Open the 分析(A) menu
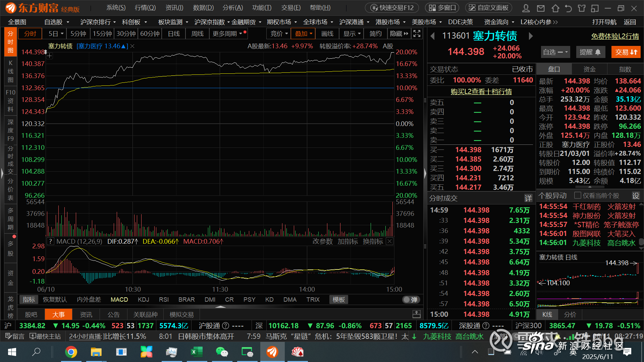 233,8
